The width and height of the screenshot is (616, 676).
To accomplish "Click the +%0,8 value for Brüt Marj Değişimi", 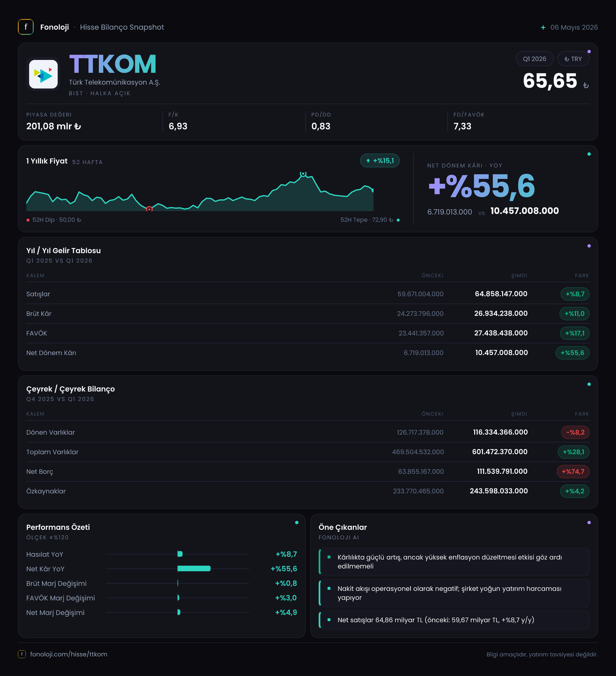I will [286, 583].
